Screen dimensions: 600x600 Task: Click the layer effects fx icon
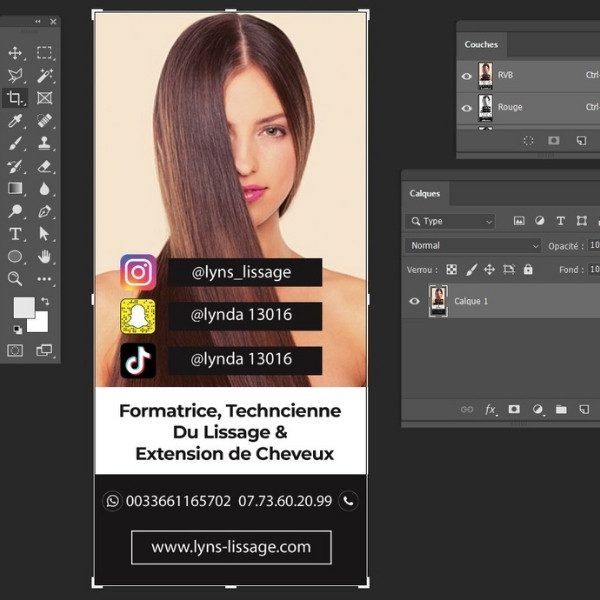pos(491,409)
